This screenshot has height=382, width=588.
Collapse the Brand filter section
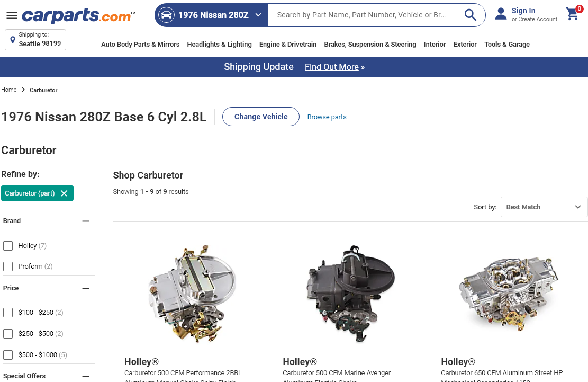pyautogui.click(x=86, y=221)
